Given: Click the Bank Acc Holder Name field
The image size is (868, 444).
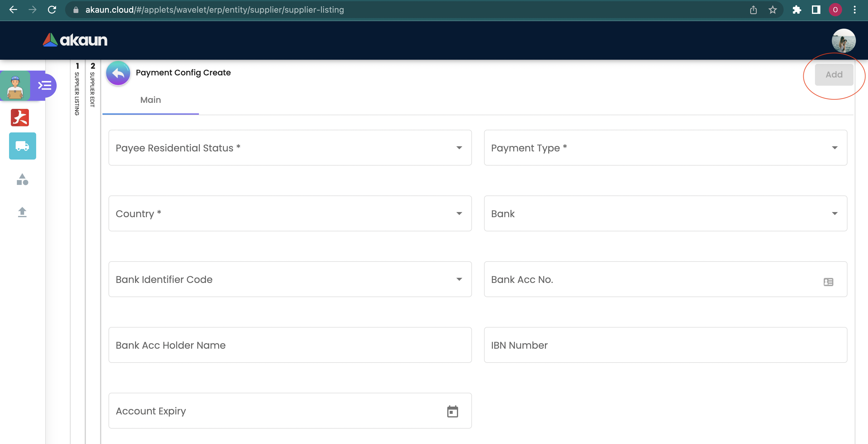Looking at the screenshot, I should (x=290, y=345).
